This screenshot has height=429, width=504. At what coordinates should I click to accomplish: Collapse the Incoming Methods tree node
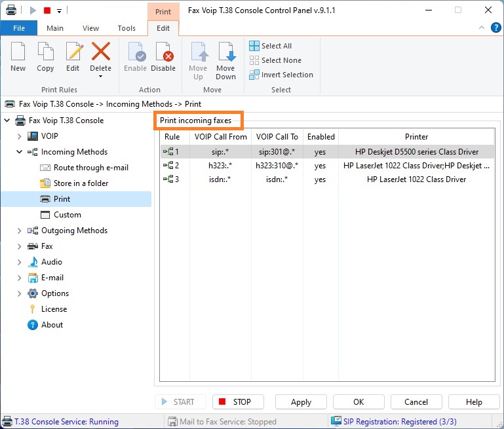click(x=19, y=152)
